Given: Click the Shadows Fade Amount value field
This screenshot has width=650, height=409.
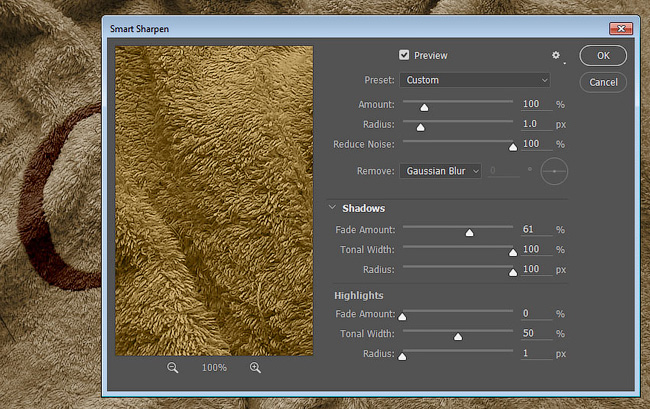Looking at the screenshot, I should 536,230.
